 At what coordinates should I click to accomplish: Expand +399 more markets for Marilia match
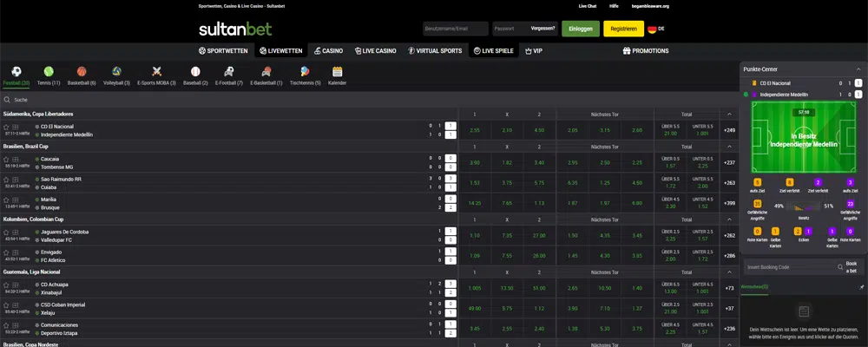point(729,203)
